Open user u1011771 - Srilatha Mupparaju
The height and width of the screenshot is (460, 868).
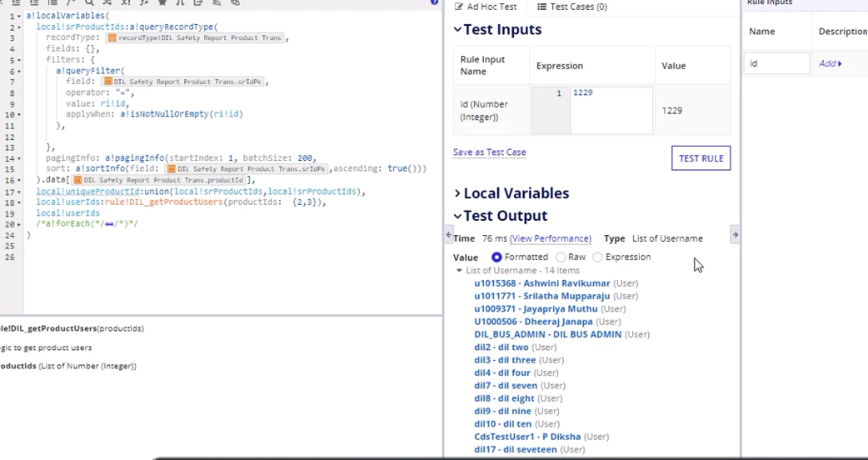point(542,296)
